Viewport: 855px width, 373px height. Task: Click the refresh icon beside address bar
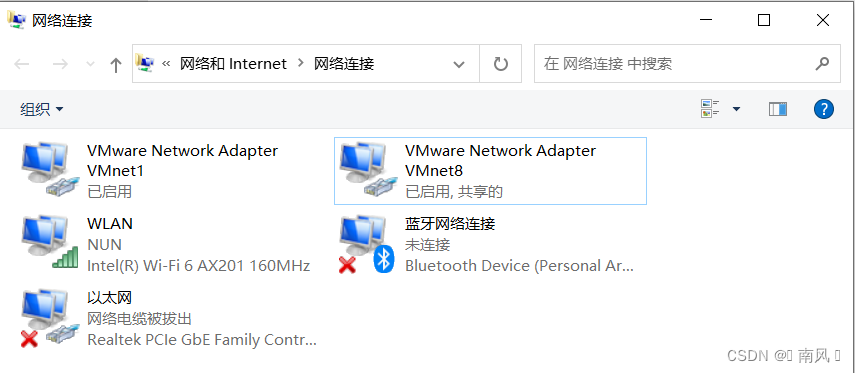pos(501,64)
